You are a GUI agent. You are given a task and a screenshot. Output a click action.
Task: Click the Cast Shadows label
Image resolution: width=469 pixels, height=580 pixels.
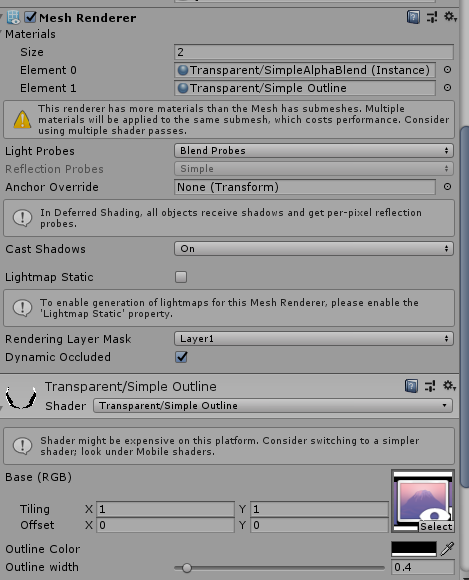pos(45,249)
